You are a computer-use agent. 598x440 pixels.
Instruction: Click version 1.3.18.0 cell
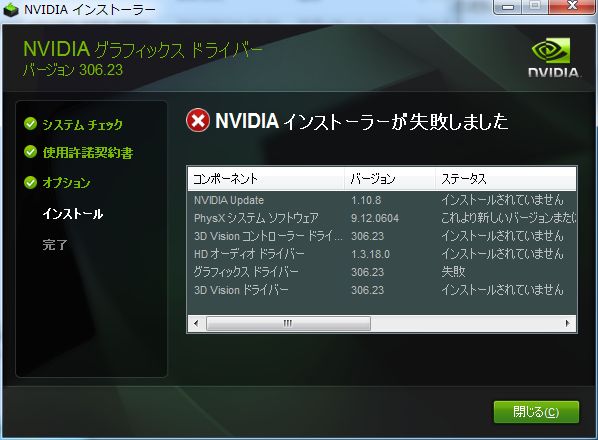coord(370,254)
